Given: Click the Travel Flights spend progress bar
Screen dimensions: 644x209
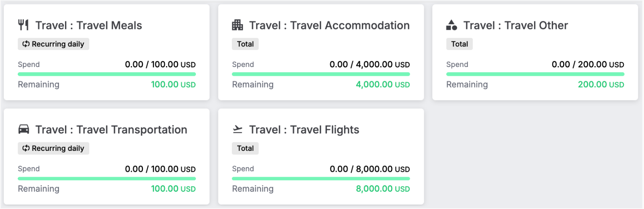Looking at the screenshot, I should (321, 178).
